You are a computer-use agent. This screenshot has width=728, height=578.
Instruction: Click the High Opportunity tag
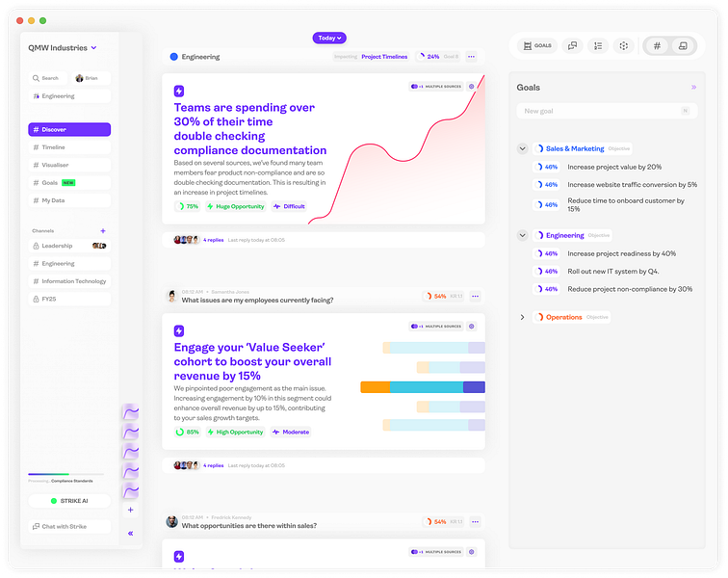point(235,433)
